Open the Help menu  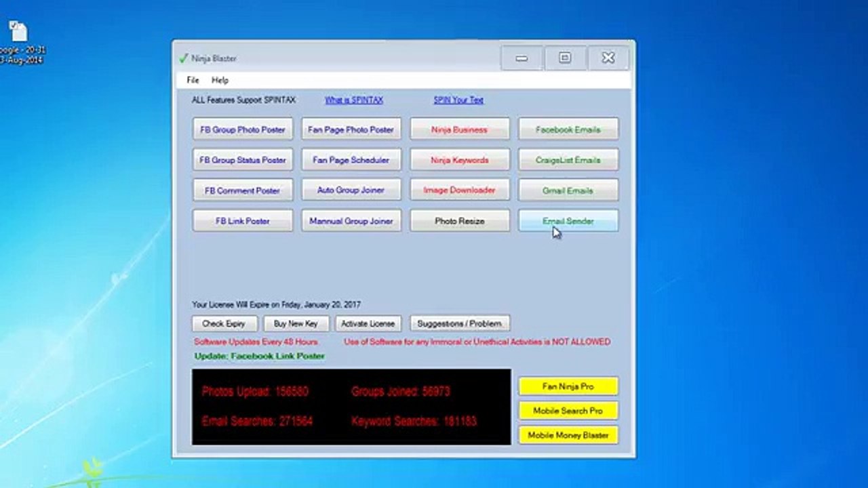click(220, 80)
